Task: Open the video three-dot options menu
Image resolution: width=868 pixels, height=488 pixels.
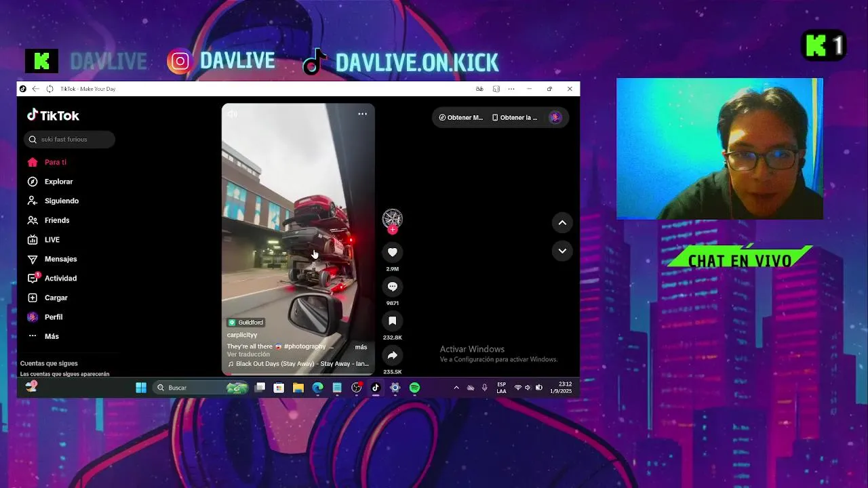Action: point(363,114)
